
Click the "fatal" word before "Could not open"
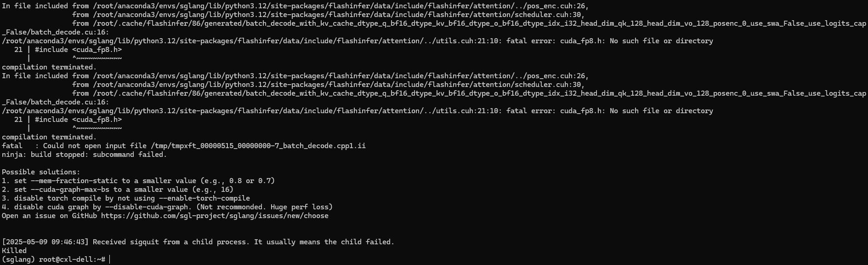[x=12, y=146]
